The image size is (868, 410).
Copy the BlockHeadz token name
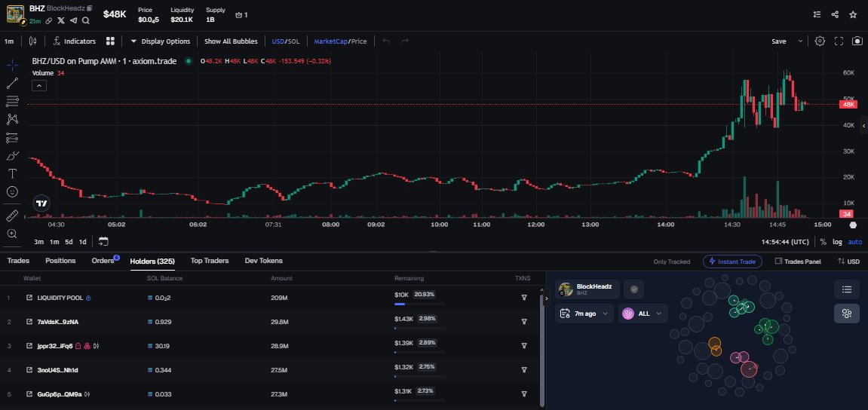[90, 8]
